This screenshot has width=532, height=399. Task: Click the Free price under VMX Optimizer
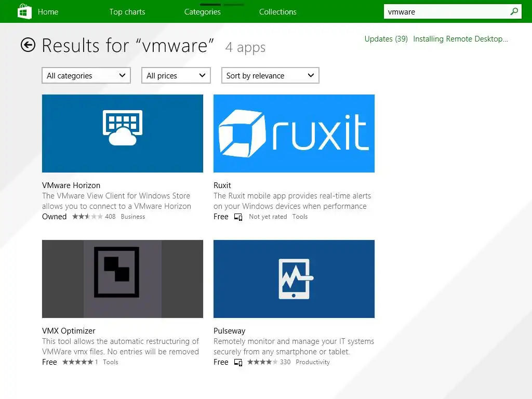(x=49, y=362)
